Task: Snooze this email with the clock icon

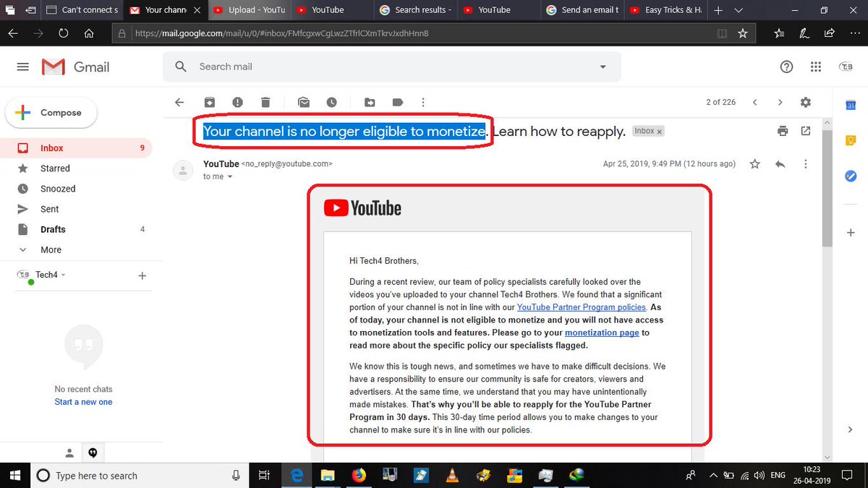Action: click(331, 102)
